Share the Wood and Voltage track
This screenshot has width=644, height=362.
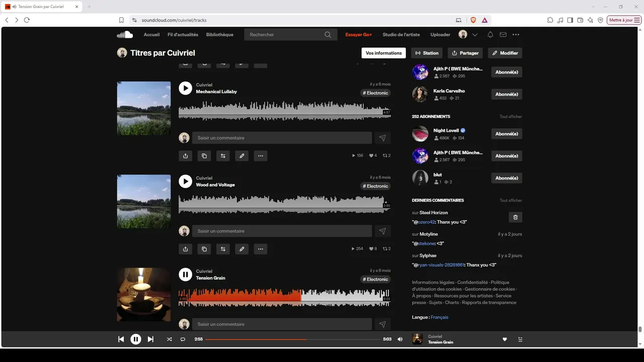[185, 249]
